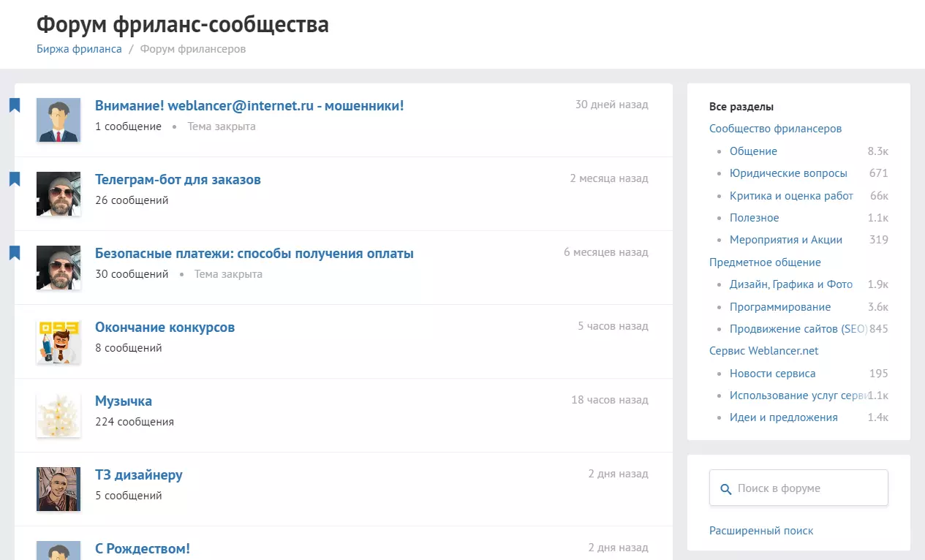Open the flower avatar of the Музычка topic

point(58,415)
